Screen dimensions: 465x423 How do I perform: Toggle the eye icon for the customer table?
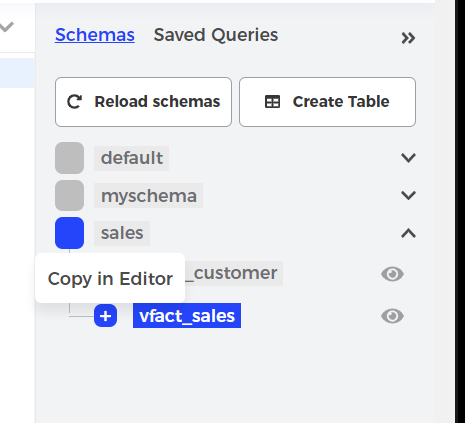click(x=392, y=274)
